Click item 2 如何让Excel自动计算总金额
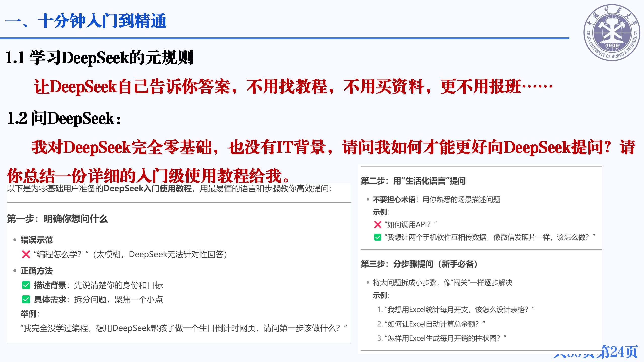This screenshot has height=362, width=644. tap(431, 324)
